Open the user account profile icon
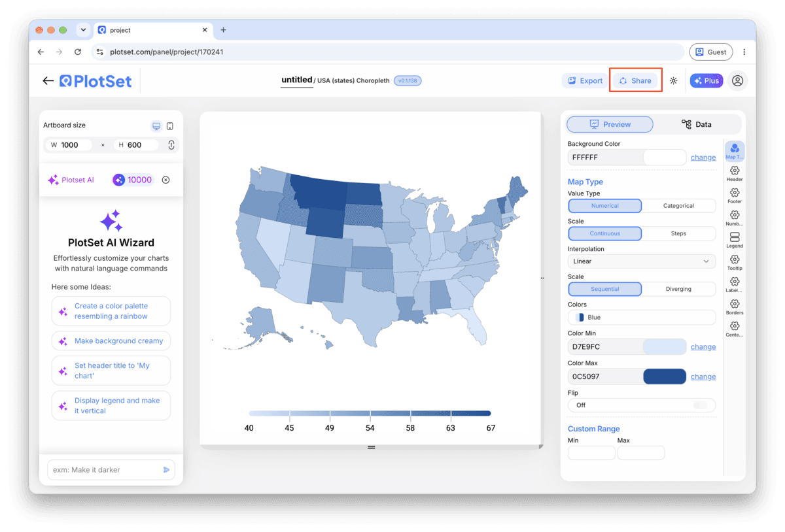The height and width of the screenshot is (532, 785). [x=737, y=80]
